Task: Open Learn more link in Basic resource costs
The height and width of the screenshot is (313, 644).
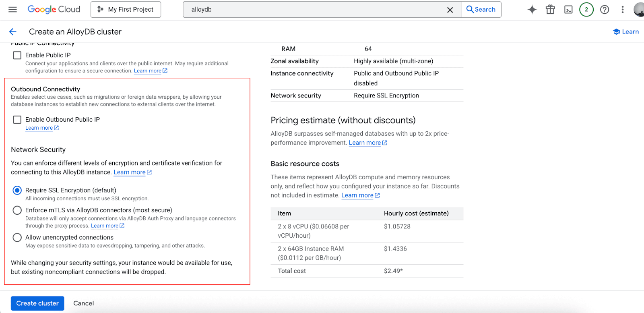Action: pyautogui.click(x=361, y=195)
